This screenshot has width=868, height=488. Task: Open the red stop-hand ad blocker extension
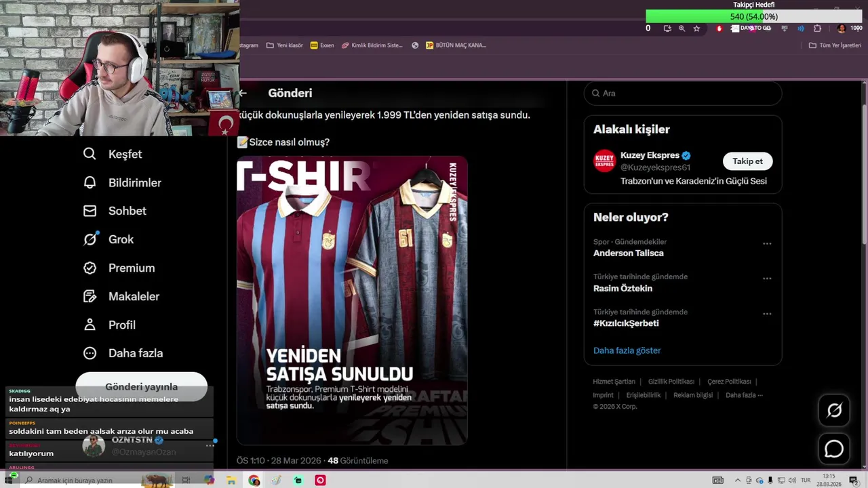point(719,28)
